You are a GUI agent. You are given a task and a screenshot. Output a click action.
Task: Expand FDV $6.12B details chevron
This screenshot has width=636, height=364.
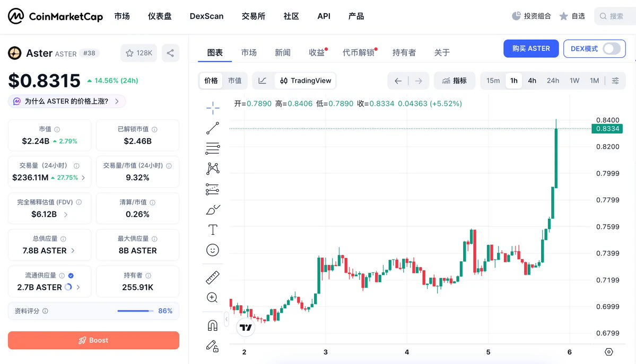(66, 215)
